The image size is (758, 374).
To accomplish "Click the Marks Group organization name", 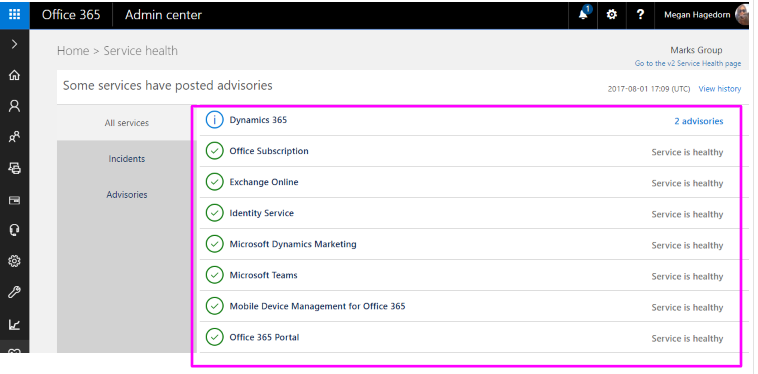I will [x=696, y=50].
